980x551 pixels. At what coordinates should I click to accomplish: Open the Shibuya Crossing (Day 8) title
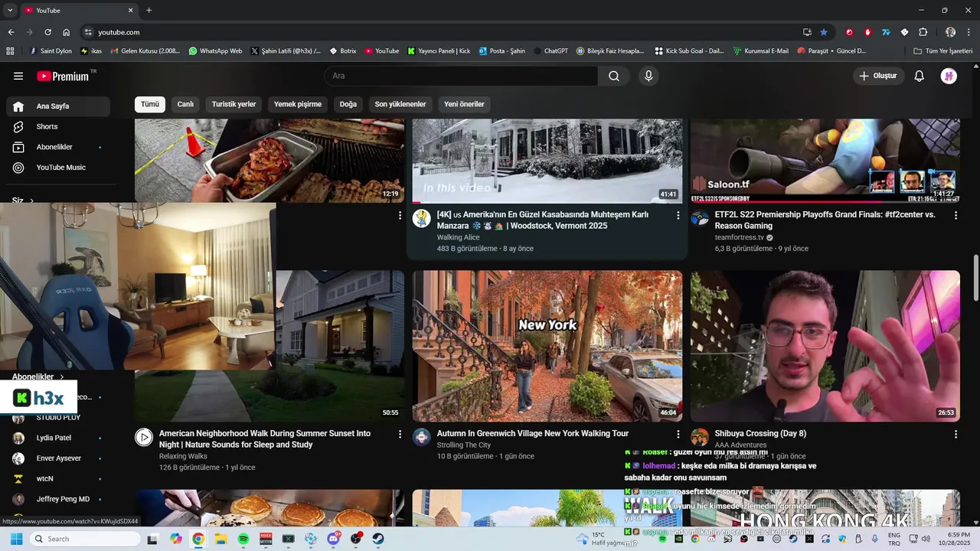[x=760, y=433]
